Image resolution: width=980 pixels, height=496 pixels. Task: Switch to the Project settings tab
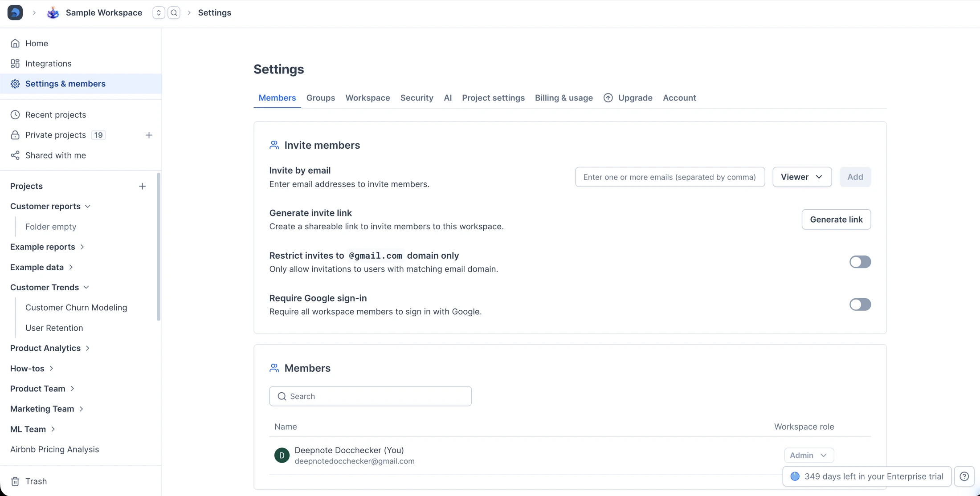(x=493, y=98)
